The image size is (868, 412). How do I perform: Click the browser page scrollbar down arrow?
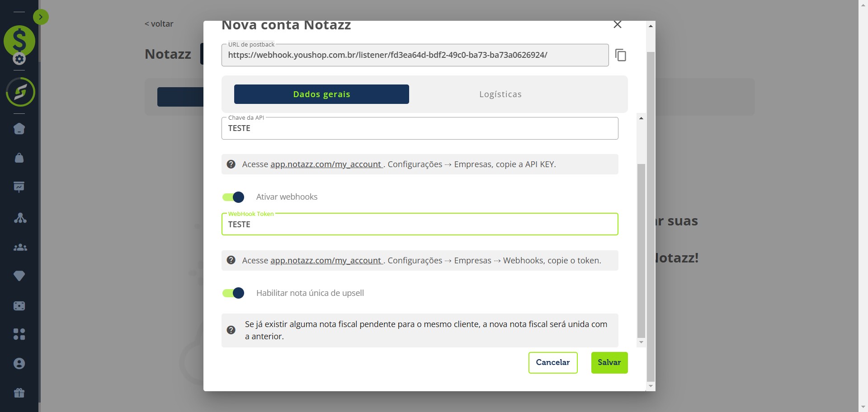tap(863, 407)
